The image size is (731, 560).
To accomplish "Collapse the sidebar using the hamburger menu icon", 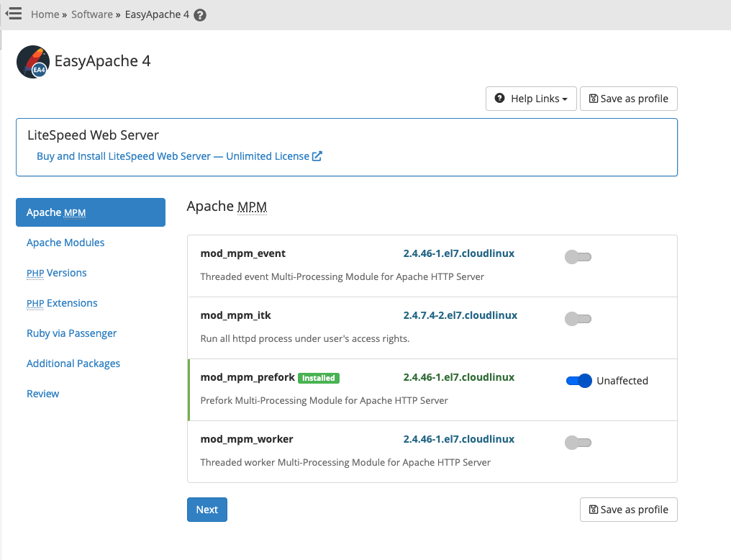I will coord(14,14).
